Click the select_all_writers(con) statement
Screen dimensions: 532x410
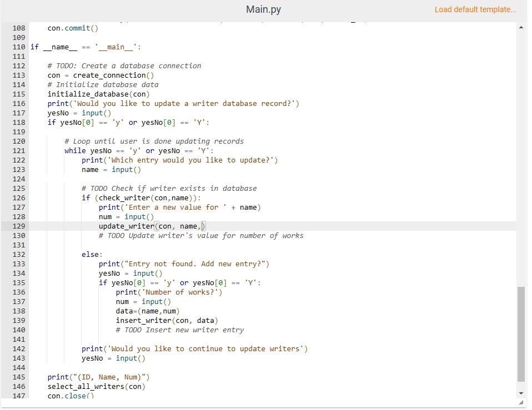click(x=96, y=386)
